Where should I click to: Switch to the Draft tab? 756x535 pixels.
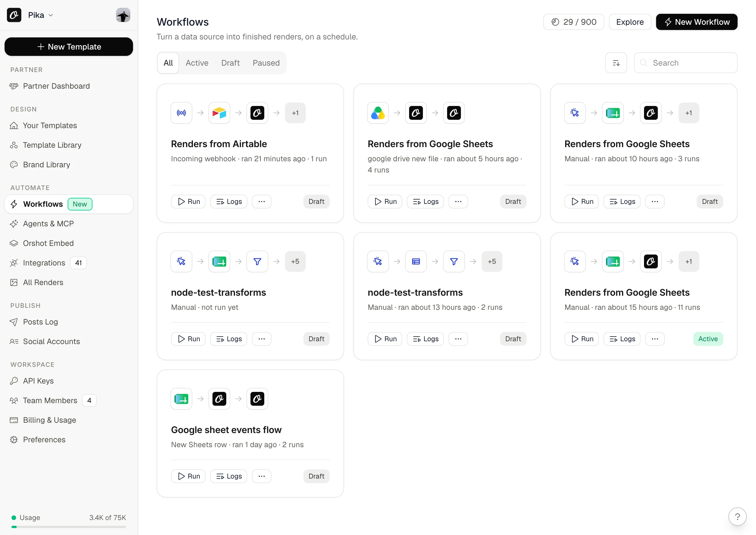(x=230, y=62)
